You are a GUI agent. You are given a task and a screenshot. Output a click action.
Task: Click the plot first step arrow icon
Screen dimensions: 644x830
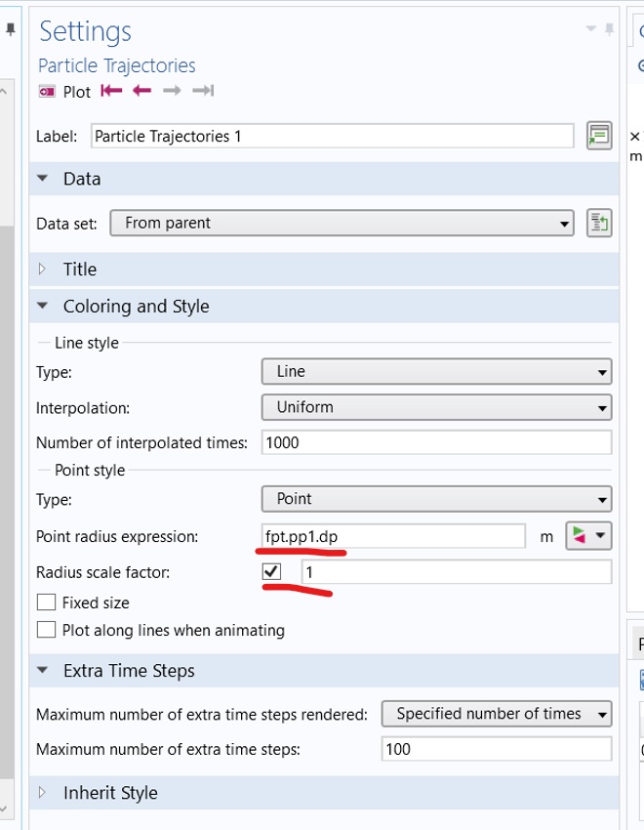click(112, 91)
